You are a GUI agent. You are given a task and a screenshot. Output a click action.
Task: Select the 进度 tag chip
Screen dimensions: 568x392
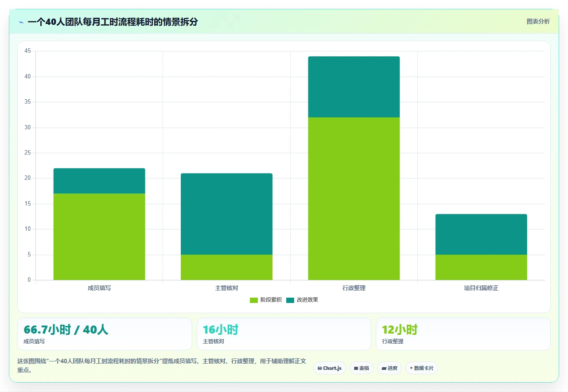point(389,368)
